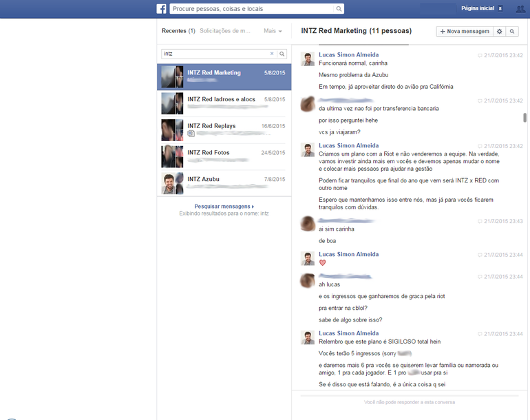Open conversation settings gear icon
The height and width of the screenshot is (420, 530).
[x=499, y=32]
